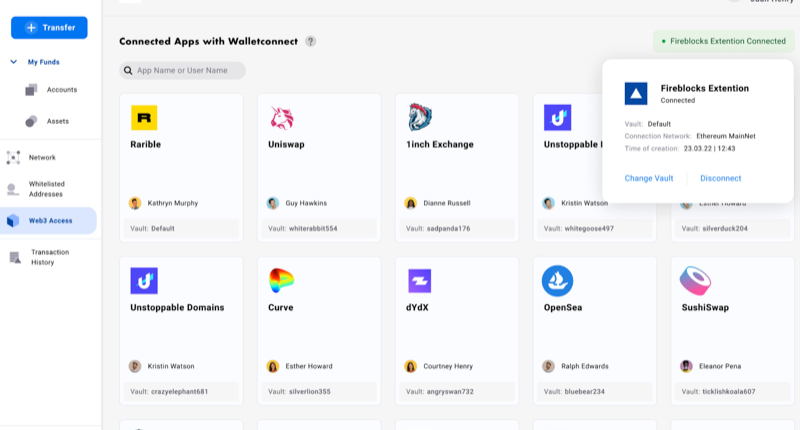
Task: Open the Curve rainbow logo
Action: [281, 281]
